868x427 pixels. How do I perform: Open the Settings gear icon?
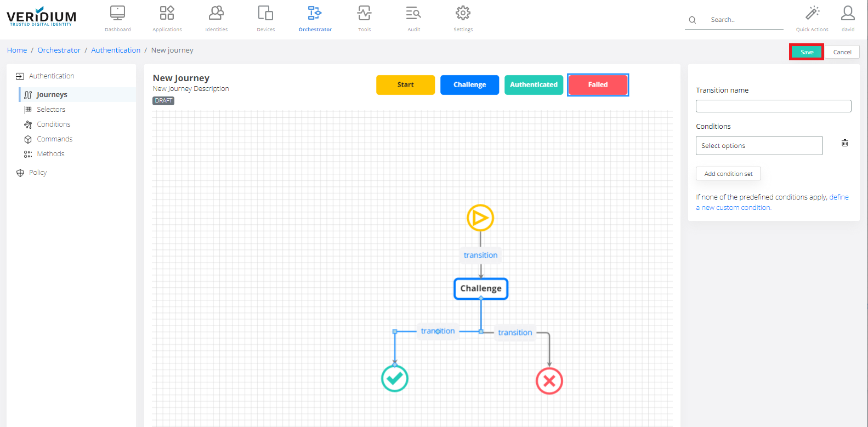[x=463, y=13]
